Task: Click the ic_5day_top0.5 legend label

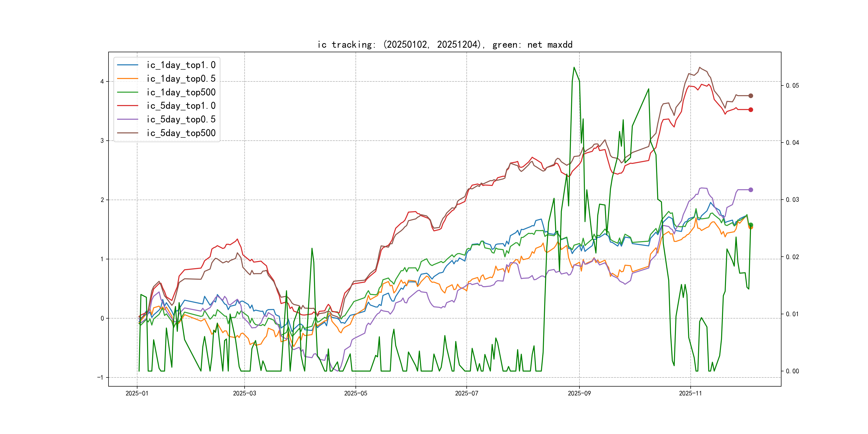Action: tap(181, 119)
